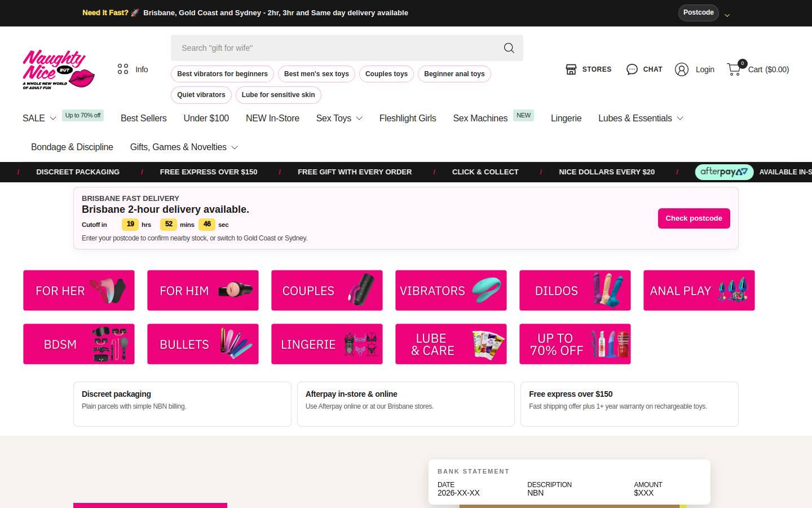Viewport: 812px width, 508px height.
Task: Select 'Beginner anal toys' suggestion chip
Action: [x=454, y=74]
